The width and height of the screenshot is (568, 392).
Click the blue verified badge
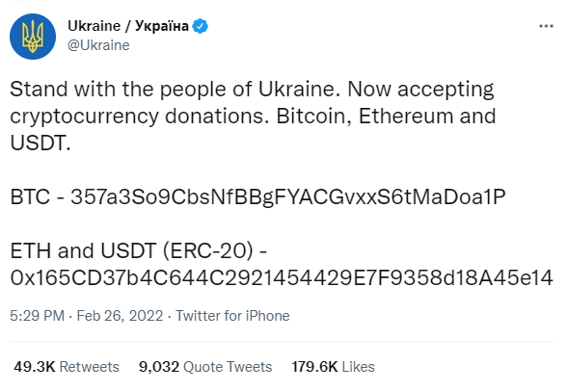(x=200, y=26)
